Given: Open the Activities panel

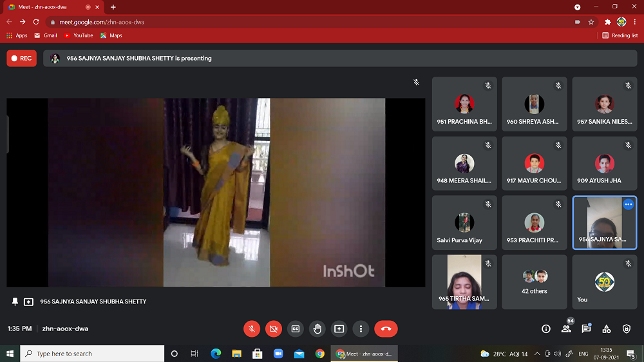Looking at the screenshot, I should [606, 329].
